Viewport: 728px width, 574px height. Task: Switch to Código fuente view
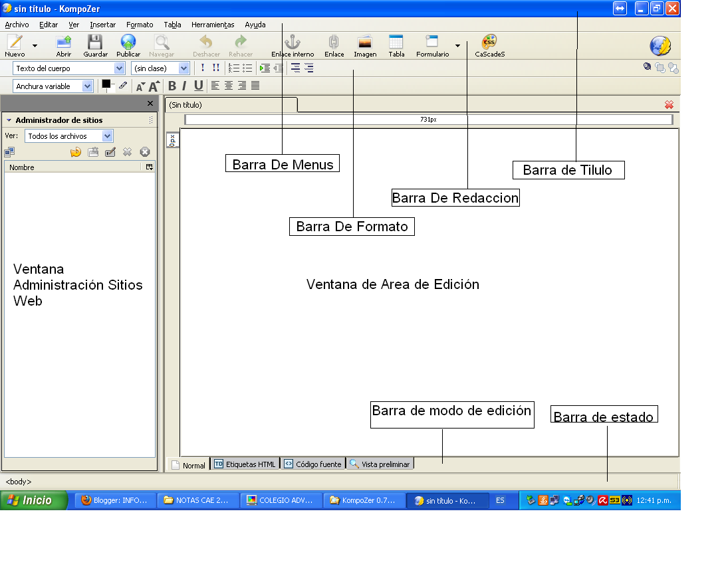click(x=313, y=464)
